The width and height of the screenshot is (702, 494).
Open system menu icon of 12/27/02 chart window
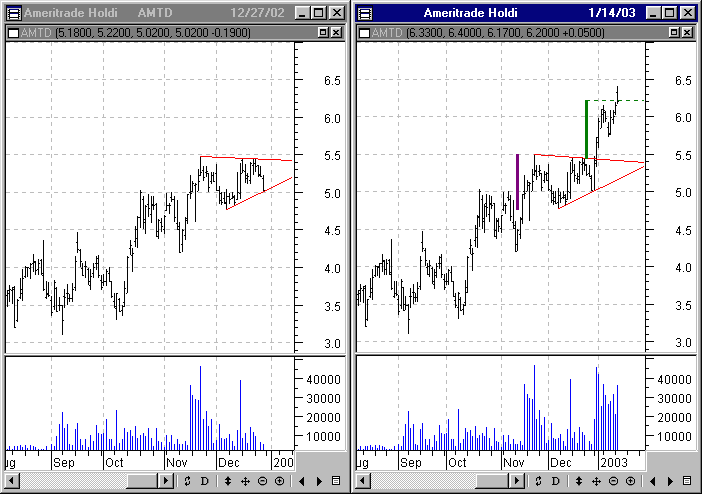[14, 13]
